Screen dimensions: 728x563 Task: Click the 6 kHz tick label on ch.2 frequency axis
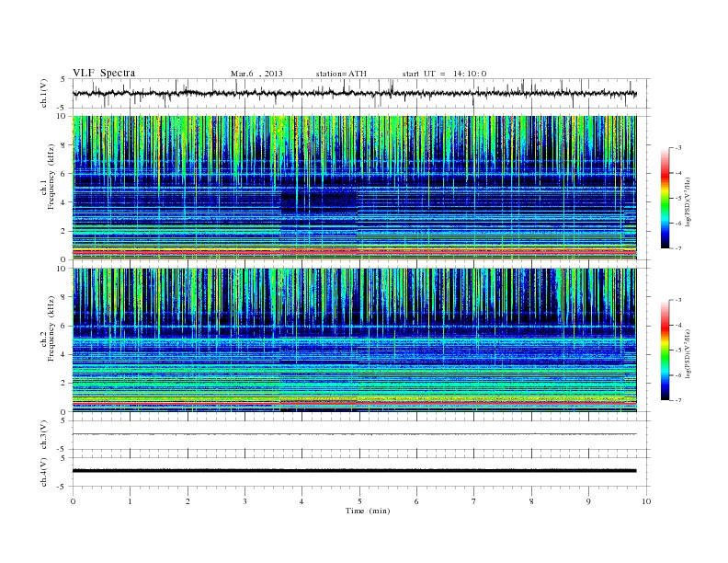(64, 326)
